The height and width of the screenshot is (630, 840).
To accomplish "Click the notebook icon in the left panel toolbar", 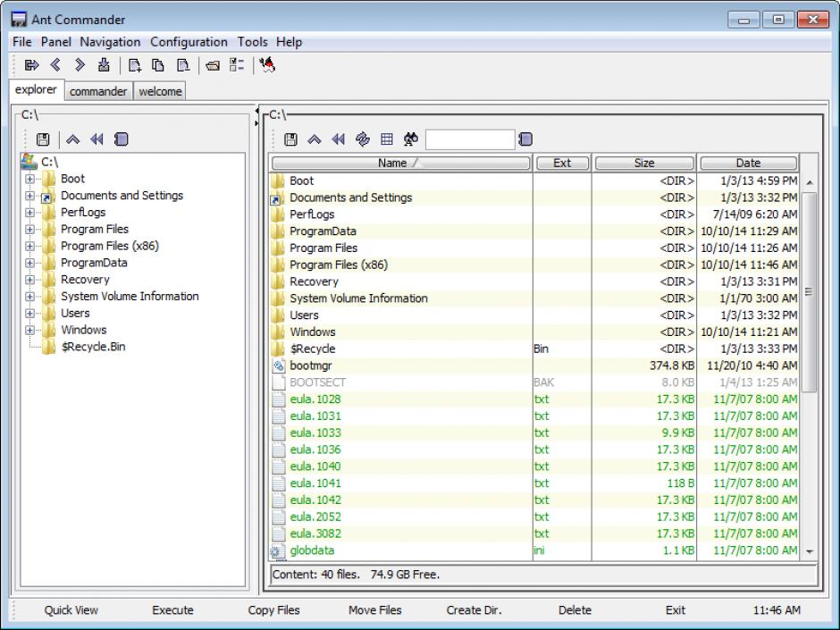I will pos(121,139).
